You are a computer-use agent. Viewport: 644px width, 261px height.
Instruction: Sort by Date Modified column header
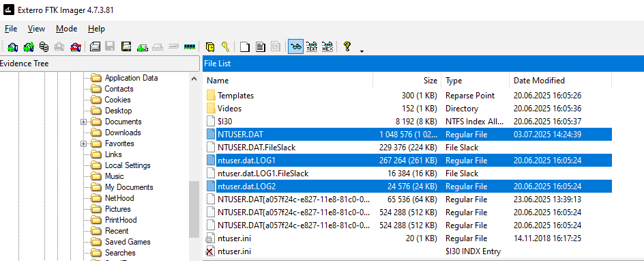(x=560, y=81)
